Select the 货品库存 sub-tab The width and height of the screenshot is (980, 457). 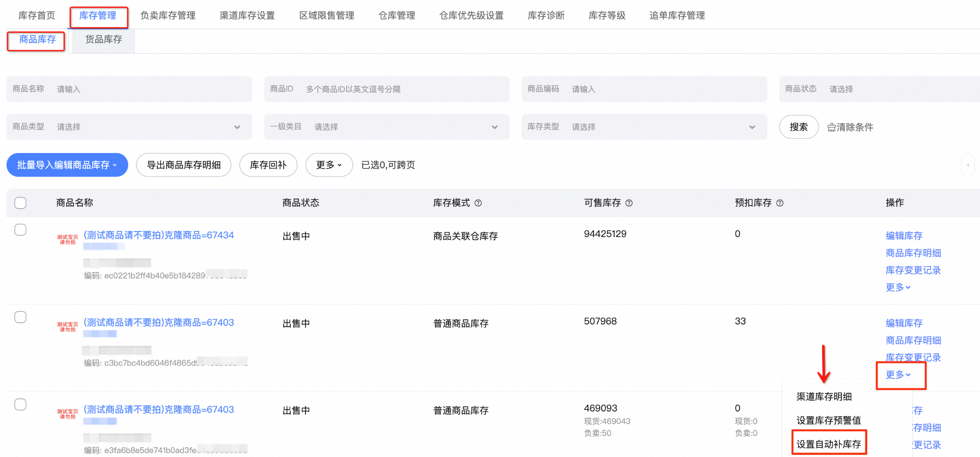pos(104,40)
